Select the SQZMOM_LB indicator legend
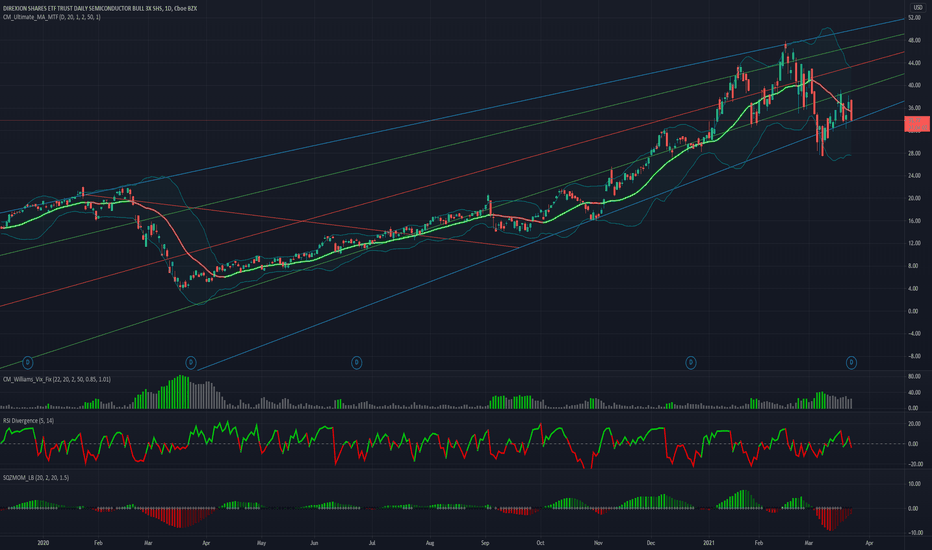932x550 pixels. coord(36,477)
